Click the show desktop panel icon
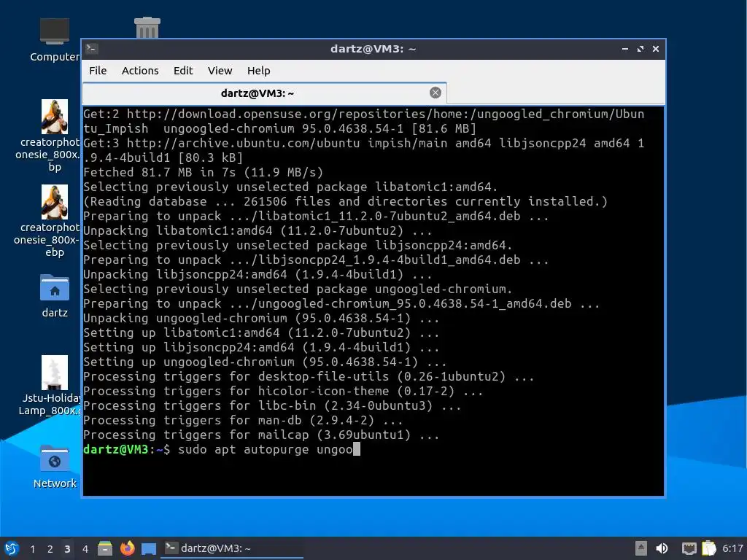Screen dimensions: 747x560 point(149,548)
